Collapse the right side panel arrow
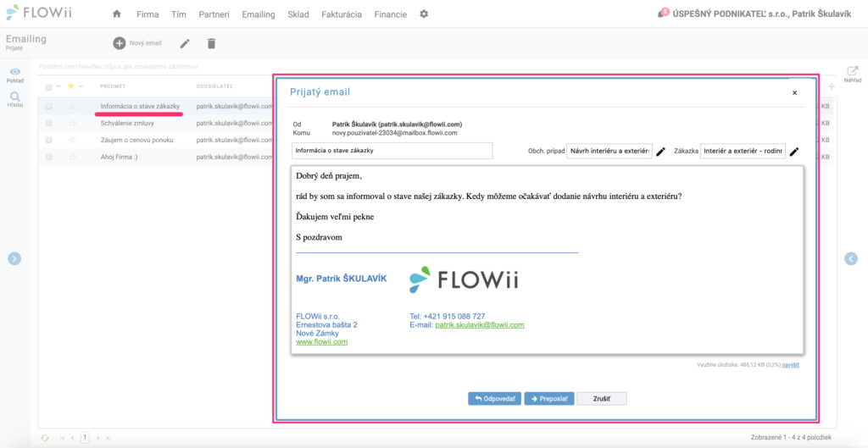Viewport: 868px width, 448px height. click(851, 258)
